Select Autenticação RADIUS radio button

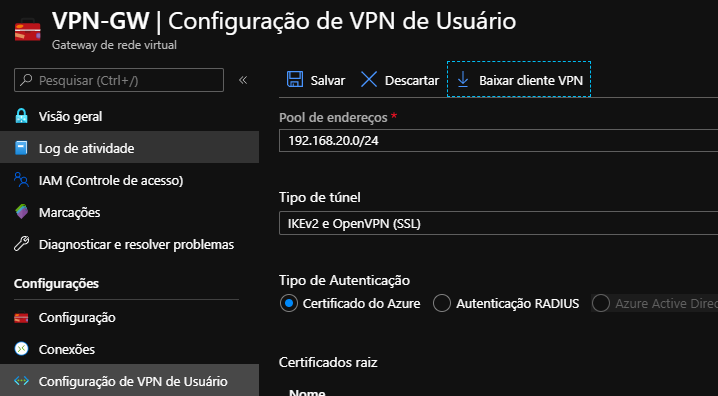tap(441, 303)
